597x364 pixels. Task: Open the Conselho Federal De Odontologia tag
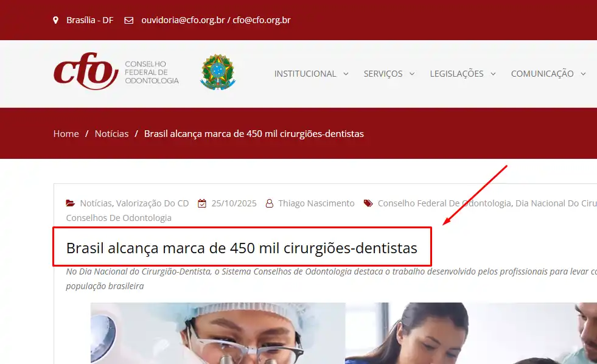coord(444,203)
